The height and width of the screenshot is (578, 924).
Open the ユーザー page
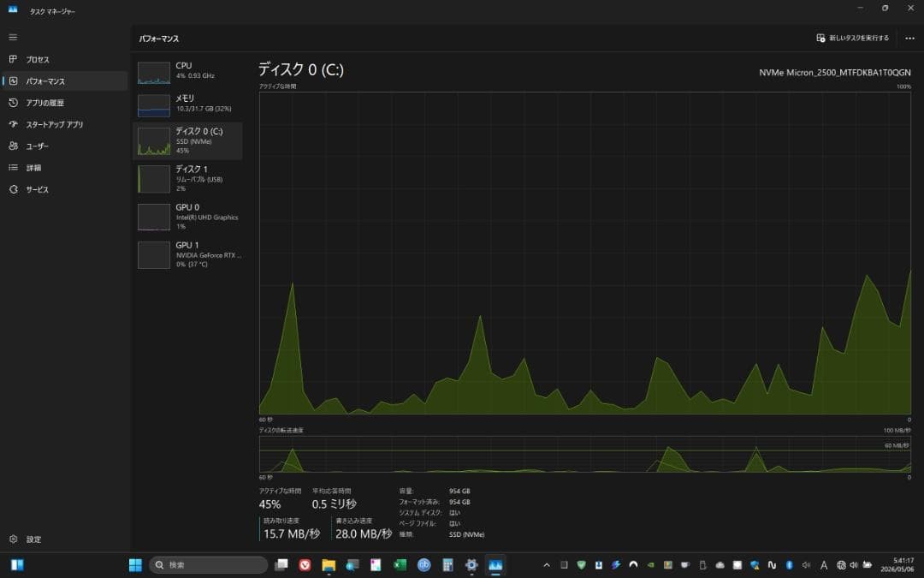point(63,146)
